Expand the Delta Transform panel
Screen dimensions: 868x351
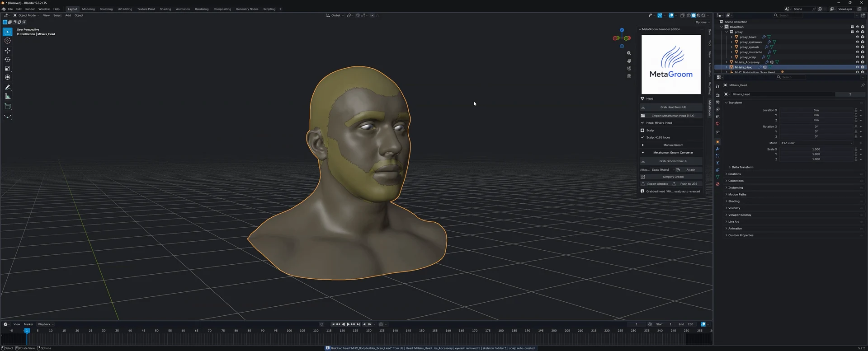tap(742, 167)
